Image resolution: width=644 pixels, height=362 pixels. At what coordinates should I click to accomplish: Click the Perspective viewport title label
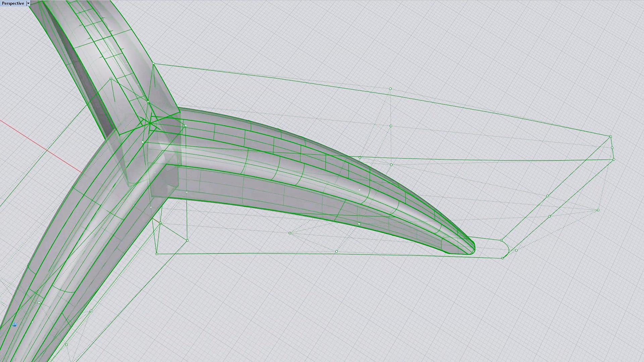click(x=13, y=3)
